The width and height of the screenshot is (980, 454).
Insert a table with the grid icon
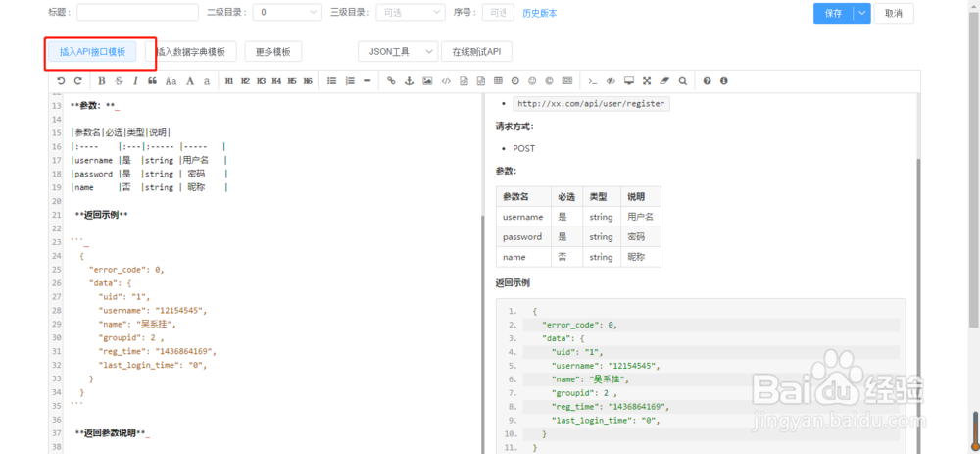pos(498,80)
